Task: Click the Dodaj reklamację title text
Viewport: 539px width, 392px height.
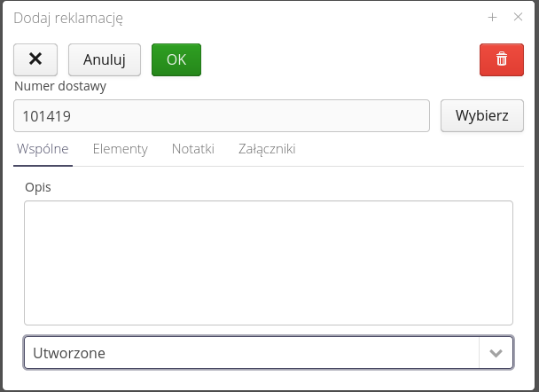Action: 68,17
